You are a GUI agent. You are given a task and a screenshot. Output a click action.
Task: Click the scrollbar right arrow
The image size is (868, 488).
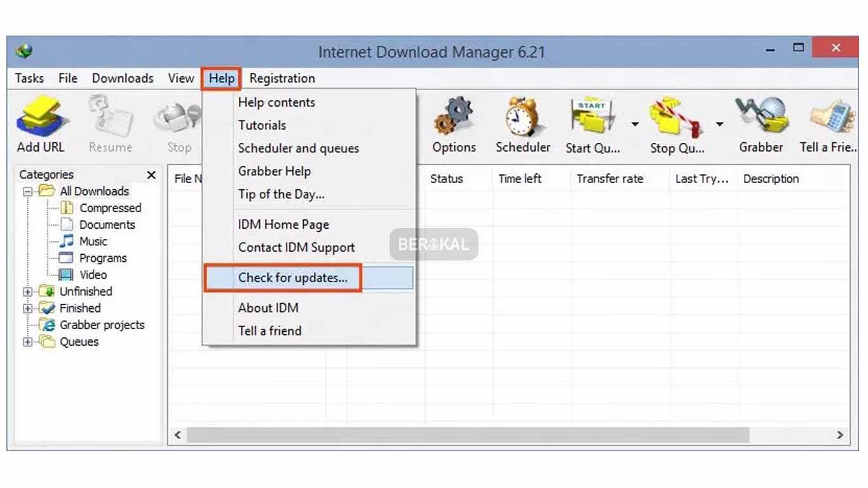(840, 435)
